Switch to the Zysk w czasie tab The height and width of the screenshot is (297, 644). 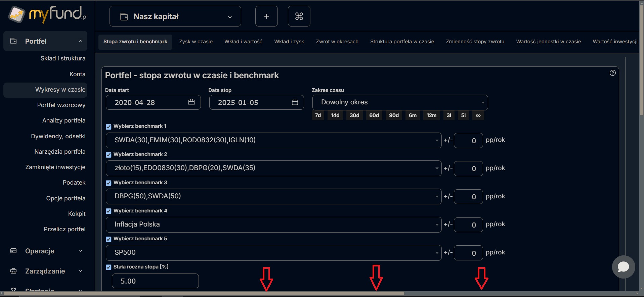click(196, 42)
